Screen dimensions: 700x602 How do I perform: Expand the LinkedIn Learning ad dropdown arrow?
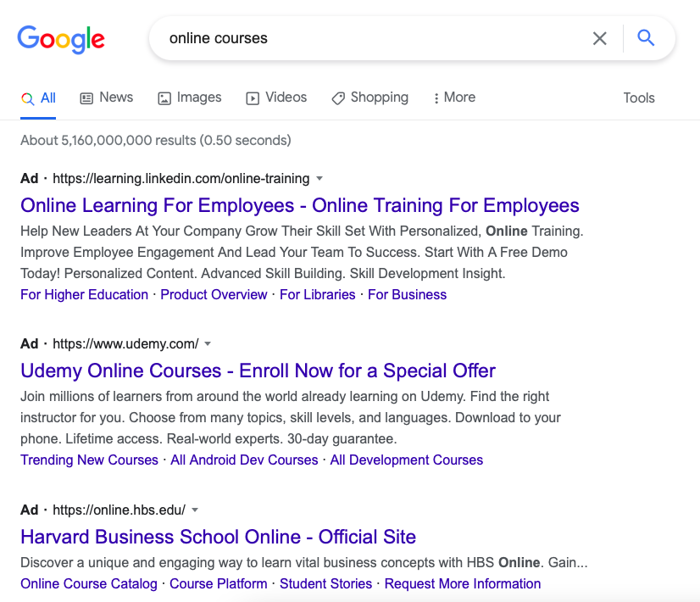click(319, 179)
